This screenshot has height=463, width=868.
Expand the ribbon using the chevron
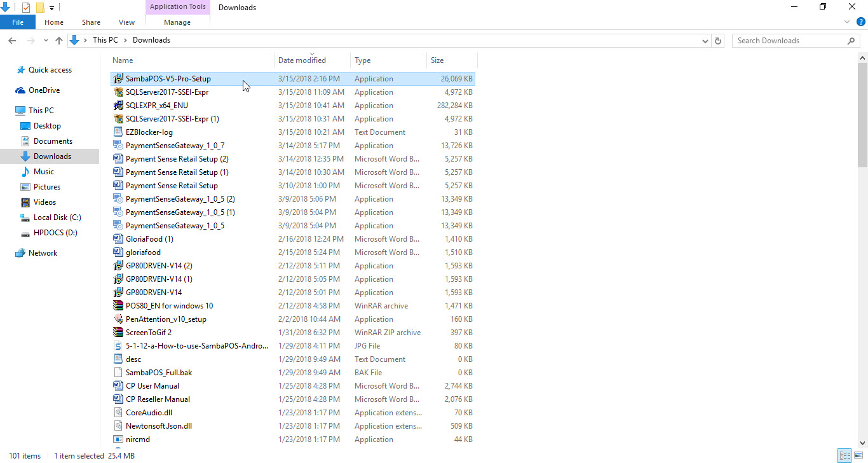[846, 22]
